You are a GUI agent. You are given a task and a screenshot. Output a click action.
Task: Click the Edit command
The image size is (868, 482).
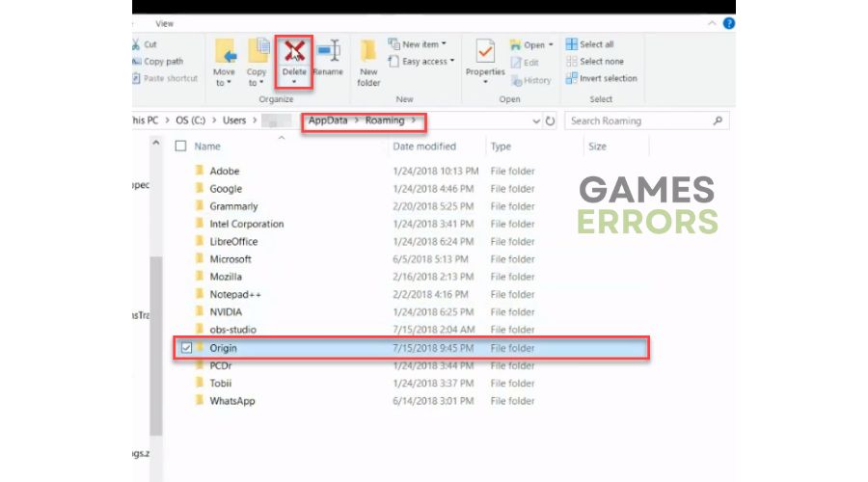525,63
